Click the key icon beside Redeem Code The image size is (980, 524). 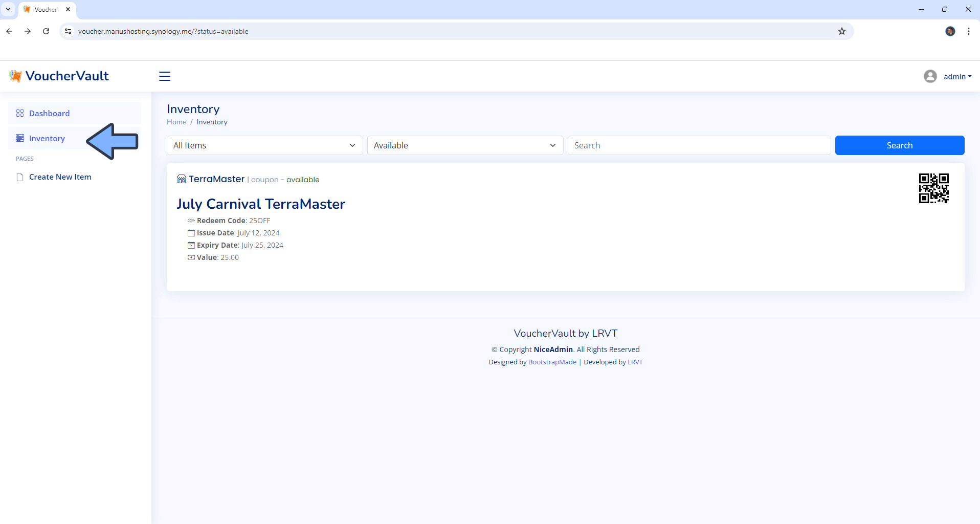click(x=191, y=221)
